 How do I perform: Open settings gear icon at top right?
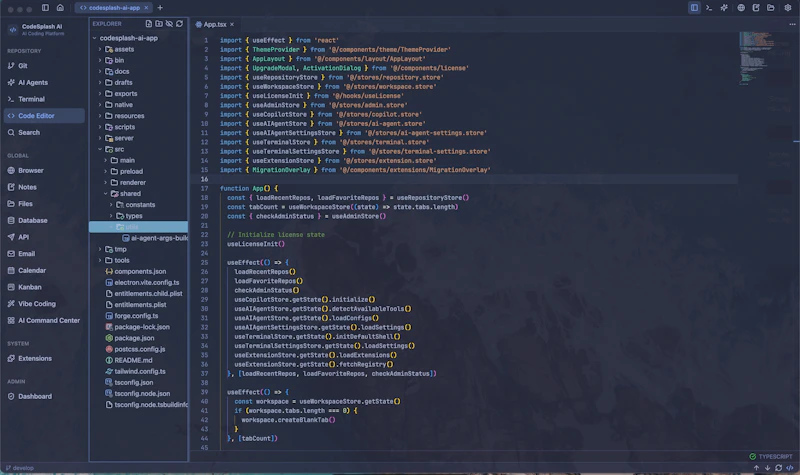pos(787,8)
